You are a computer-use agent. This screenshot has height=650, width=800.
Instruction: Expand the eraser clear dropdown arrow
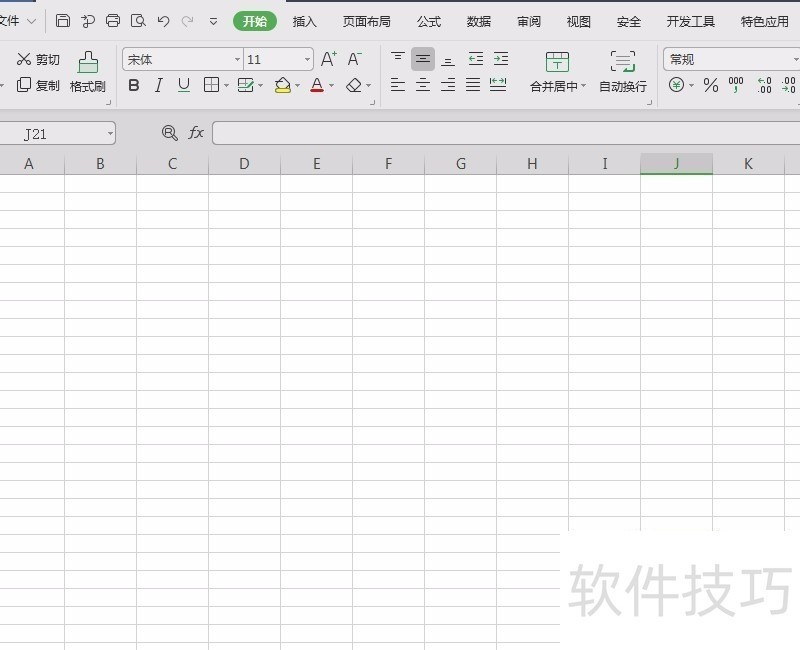click(x=368, y=86)
